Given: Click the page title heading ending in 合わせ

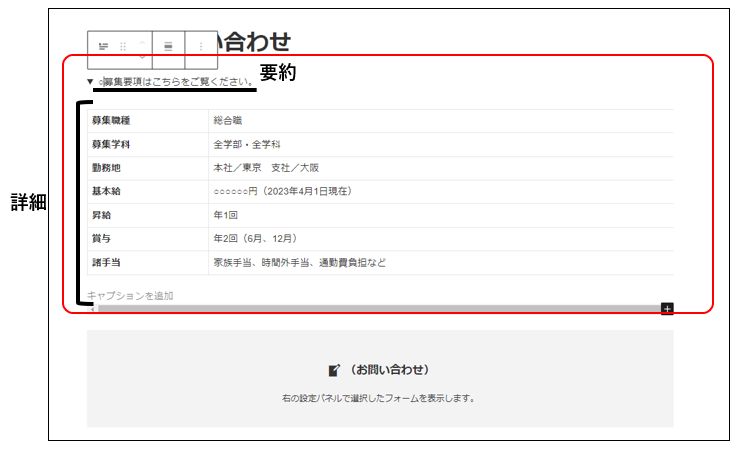Looking at the screenshot, I should point(255,41).
